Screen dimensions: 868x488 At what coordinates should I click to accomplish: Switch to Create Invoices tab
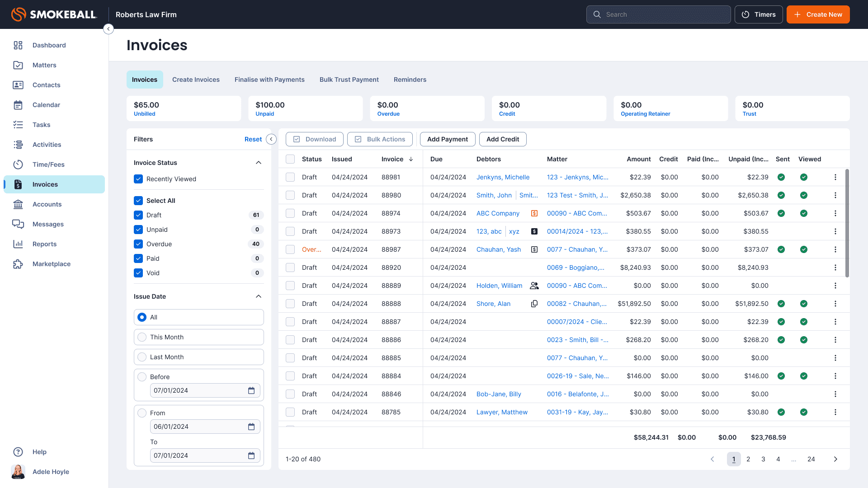tap(196, 80)
